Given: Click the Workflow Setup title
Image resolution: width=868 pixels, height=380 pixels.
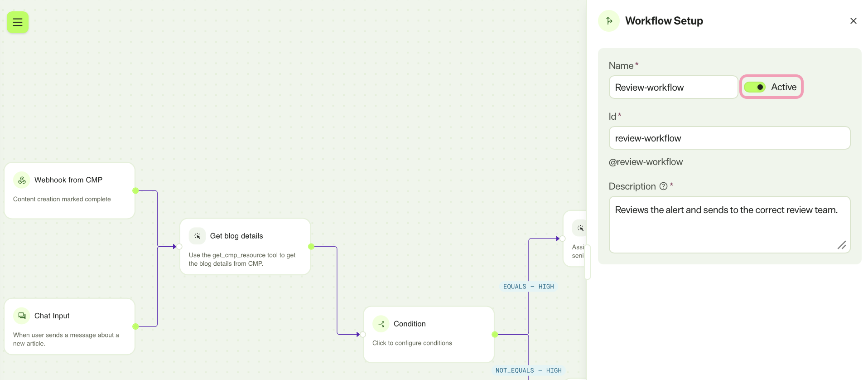Looking at the screenshot, I should (x=664, y=21).
